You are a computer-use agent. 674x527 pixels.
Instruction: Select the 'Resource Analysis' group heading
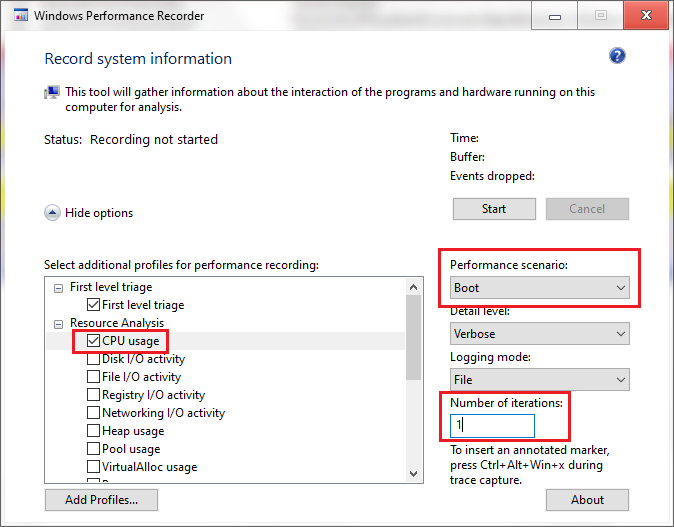click(x=117, y=323)
